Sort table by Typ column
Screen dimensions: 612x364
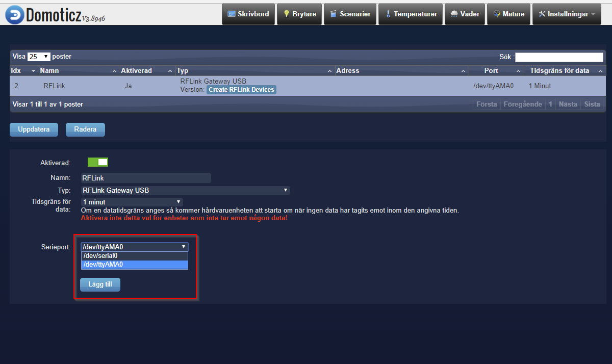coord(254,71)
